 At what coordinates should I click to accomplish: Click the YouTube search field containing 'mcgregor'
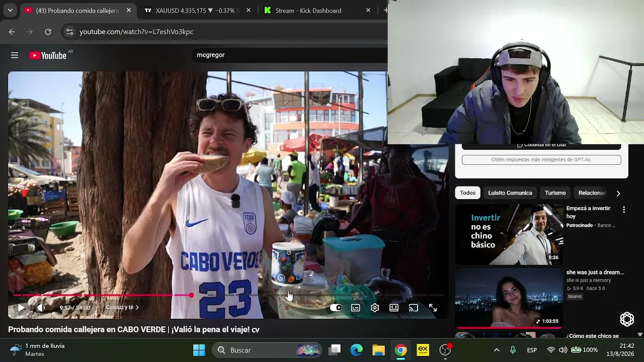pyautogui.click(x=289, y=55)
